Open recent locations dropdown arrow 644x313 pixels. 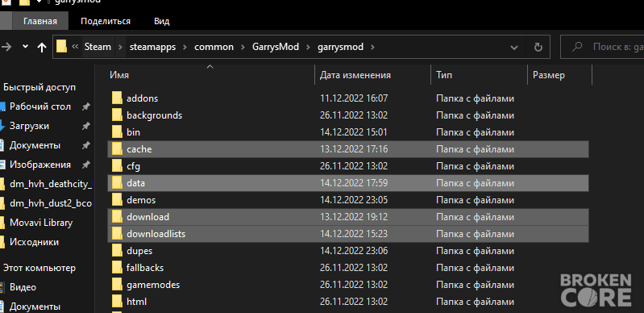point(25,47)
